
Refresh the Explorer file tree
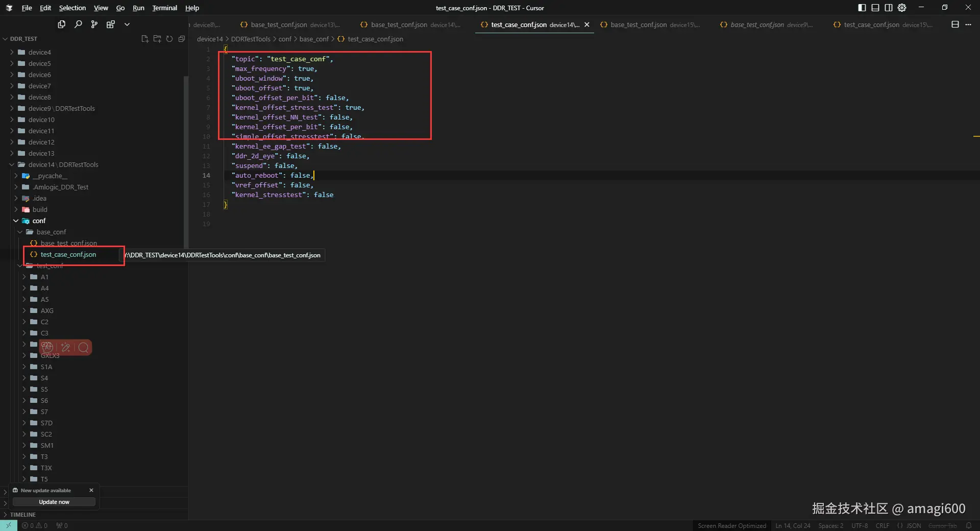(x=169, y=39)
